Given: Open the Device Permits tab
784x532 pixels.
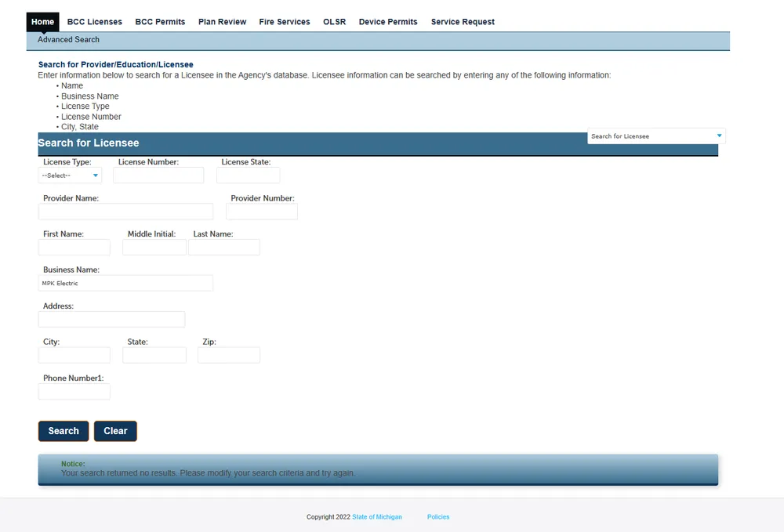Looking at the screenshot, I should tap(388, 22).
